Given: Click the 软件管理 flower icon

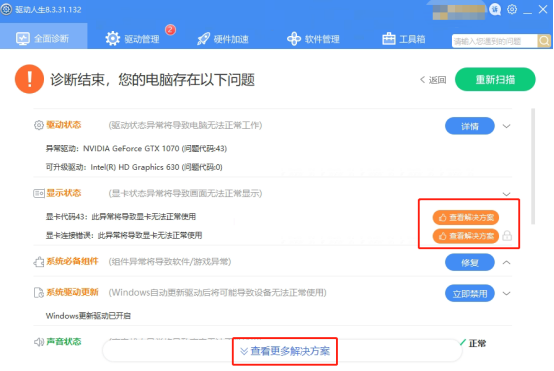Looking at the screenshot, I should (x=294, y=39).
